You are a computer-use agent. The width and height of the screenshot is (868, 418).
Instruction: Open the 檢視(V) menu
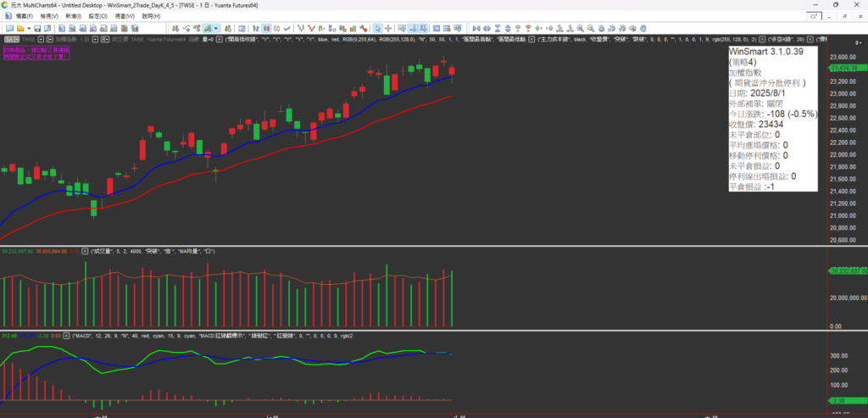pyautogui.click(x=49, y=16)
